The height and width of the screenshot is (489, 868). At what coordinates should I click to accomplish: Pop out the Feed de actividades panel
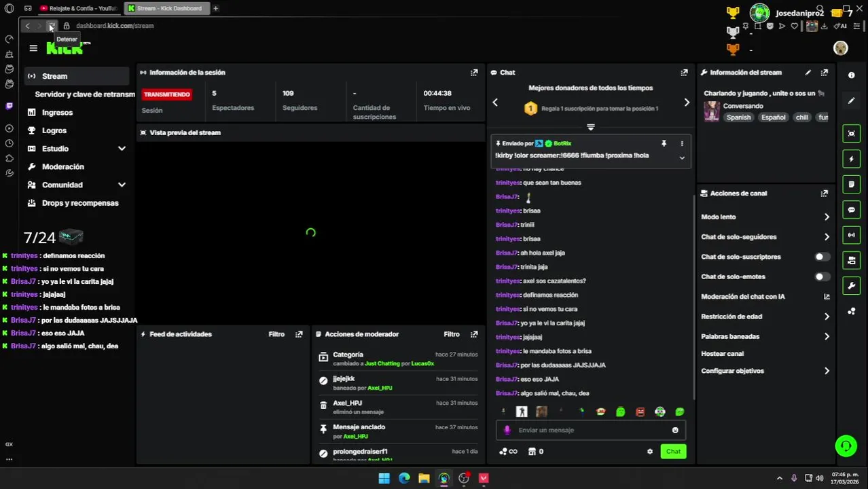299,334
